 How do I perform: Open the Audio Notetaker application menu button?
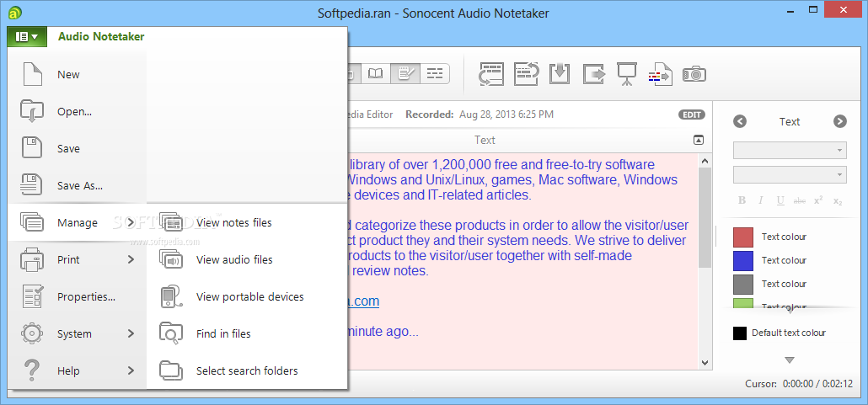pos(28,36)
